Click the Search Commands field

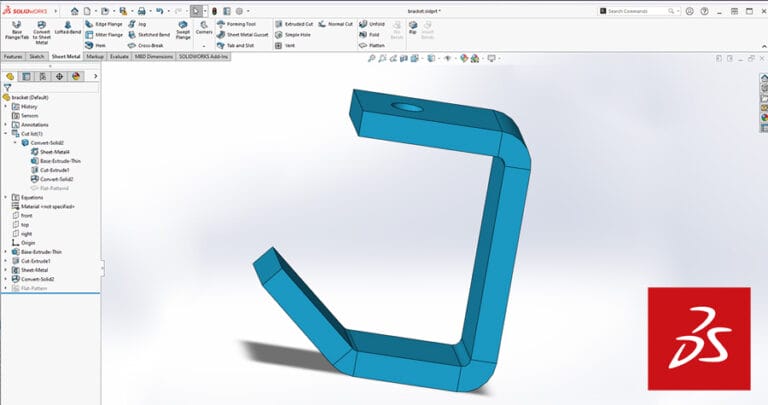tap(640, 11)
